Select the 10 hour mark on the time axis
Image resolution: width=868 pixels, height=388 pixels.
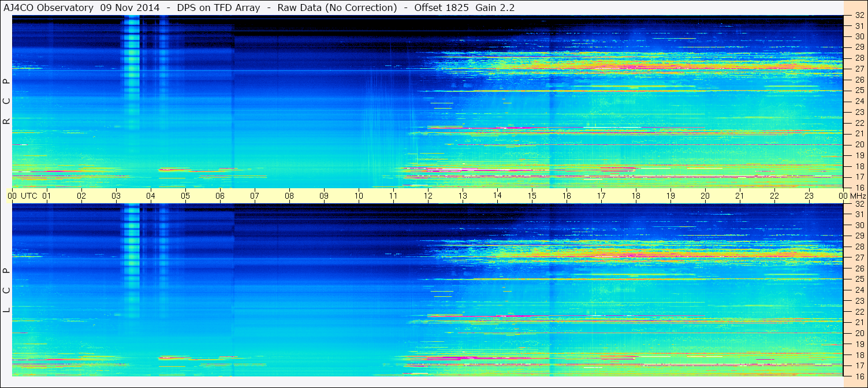coord(359,196)
